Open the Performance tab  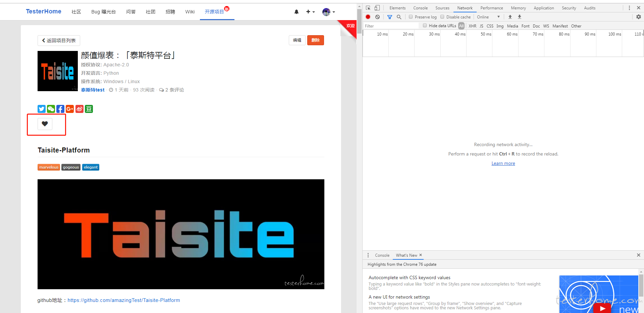[x=492, y=8]
